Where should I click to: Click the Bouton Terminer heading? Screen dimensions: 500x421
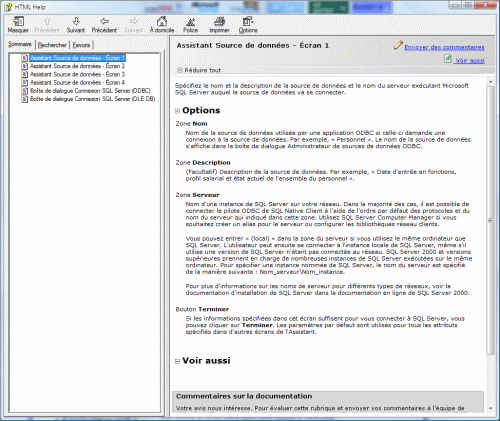tap(202, 309)
